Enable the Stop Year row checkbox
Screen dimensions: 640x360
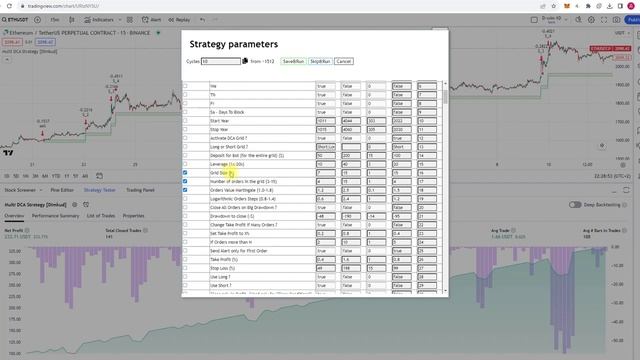tap(185, 129)
